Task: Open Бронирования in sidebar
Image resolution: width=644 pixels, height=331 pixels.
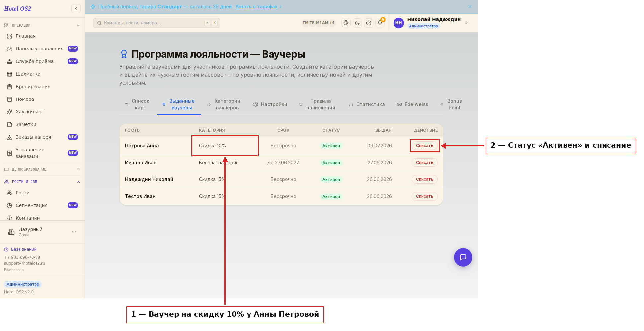Action: click(x=42, y=87)
